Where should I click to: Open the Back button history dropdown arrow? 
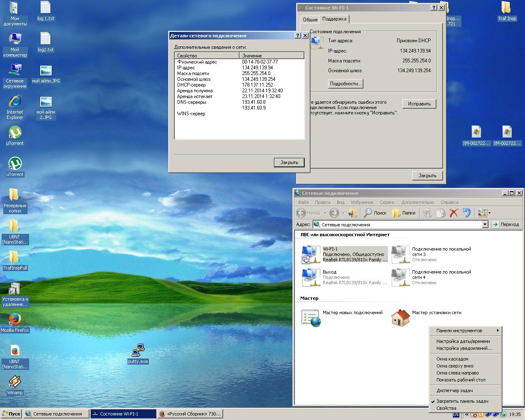tap(325, 213)
